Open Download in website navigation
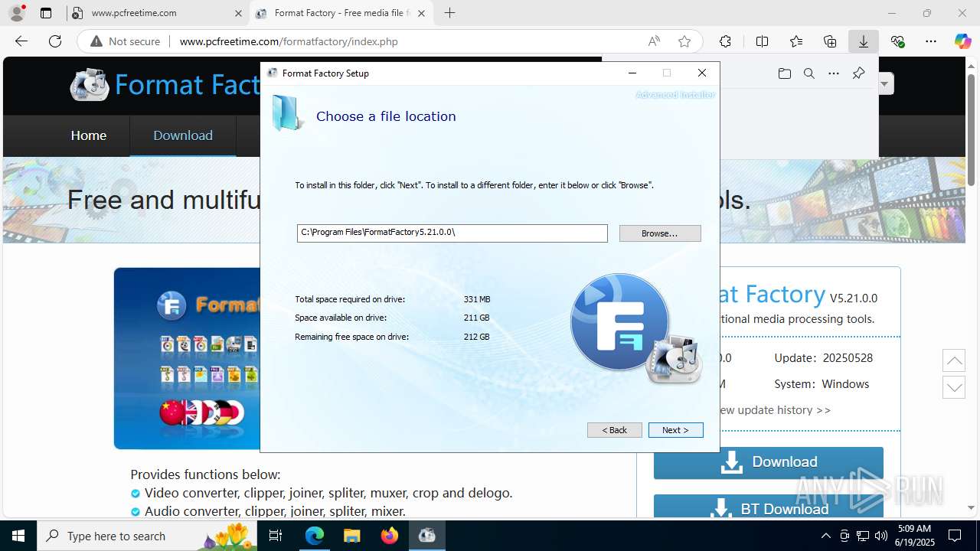This screenshot has height=551, width=980. click(183, 135)
